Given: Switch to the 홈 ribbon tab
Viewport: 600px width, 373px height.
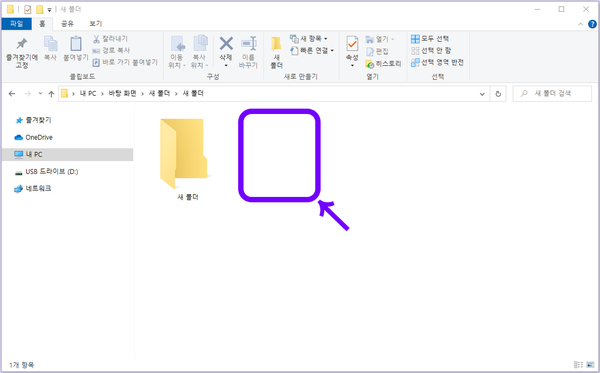Looking at the screenshot, I should pyautogui.click(x=42, y=24).
